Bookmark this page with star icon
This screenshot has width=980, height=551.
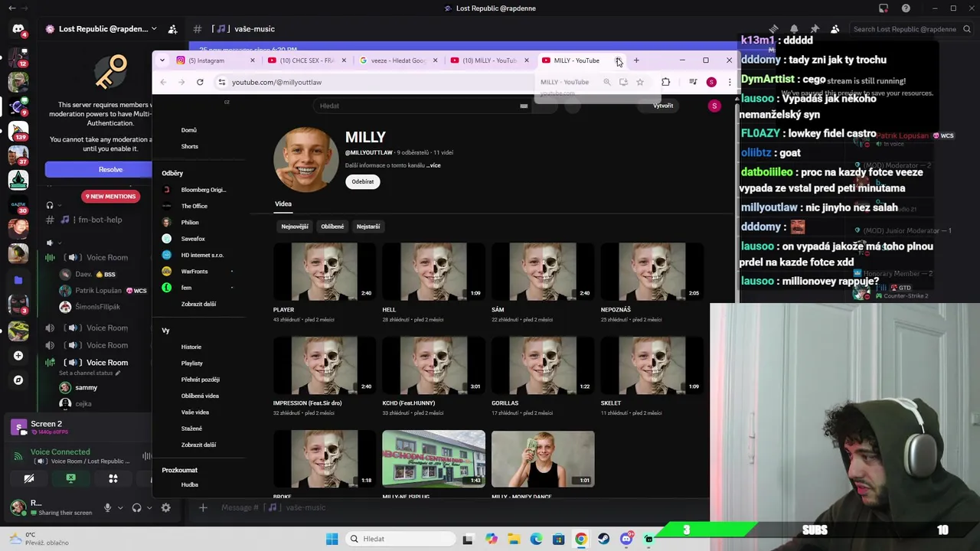[640, 82]
